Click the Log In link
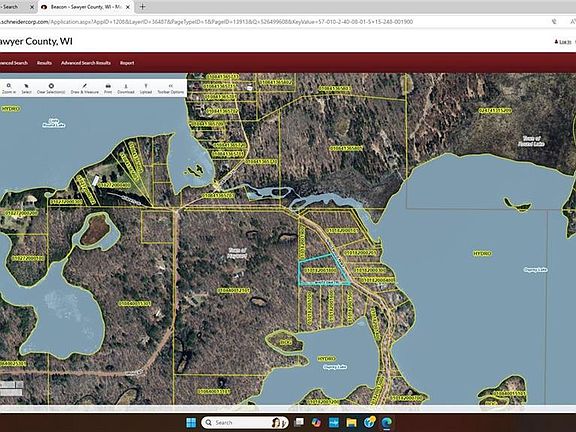Screen dimensions: 576x432 563,42
